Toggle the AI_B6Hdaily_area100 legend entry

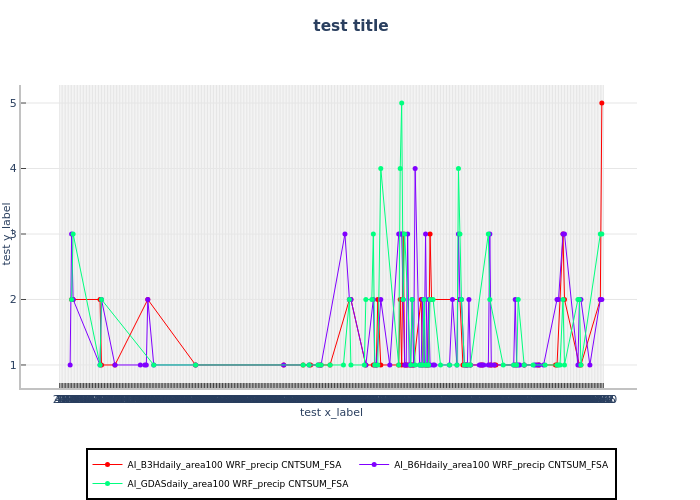[500, 465]
